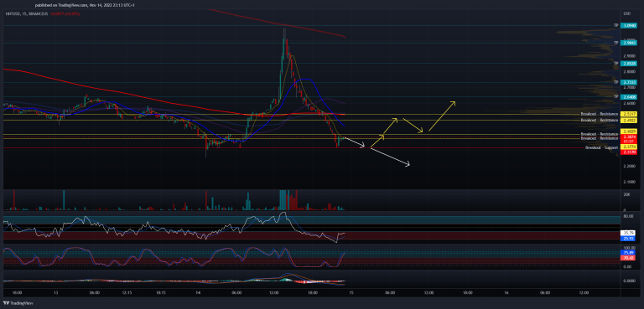The width and height of the screenshot is (644, 309).
Task: Click the day 16 time axis label
Action: click(506, 293)
